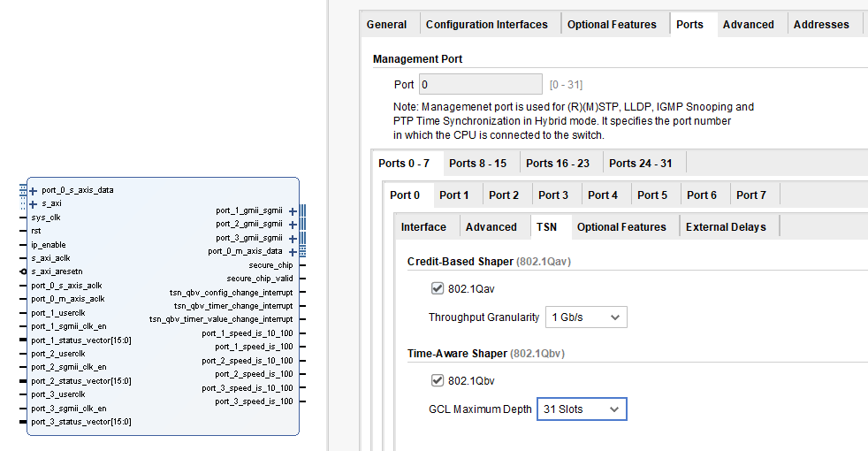Open the GCL Maximum Depth dropdown
868x451 pixels.
click(x=581, y=409)
